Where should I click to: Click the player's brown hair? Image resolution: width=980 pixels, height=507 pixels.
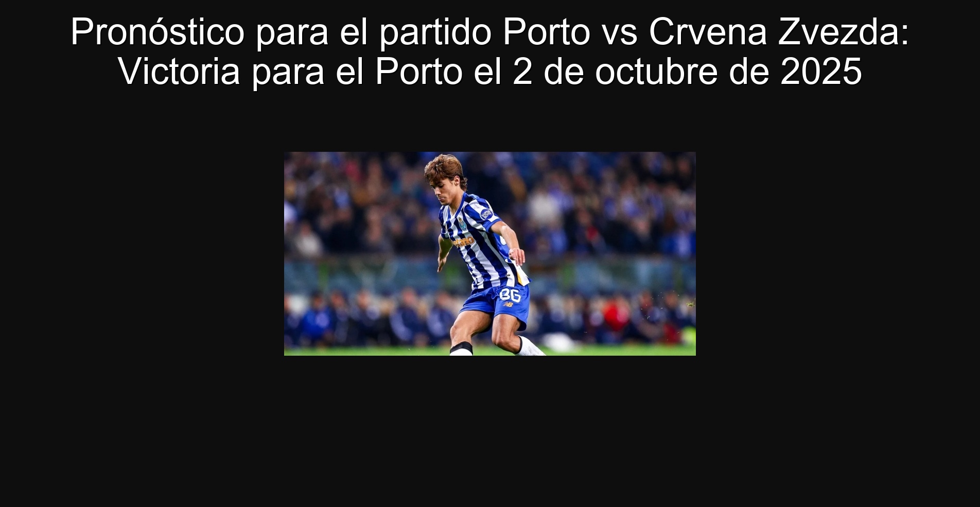coord(446,169)
